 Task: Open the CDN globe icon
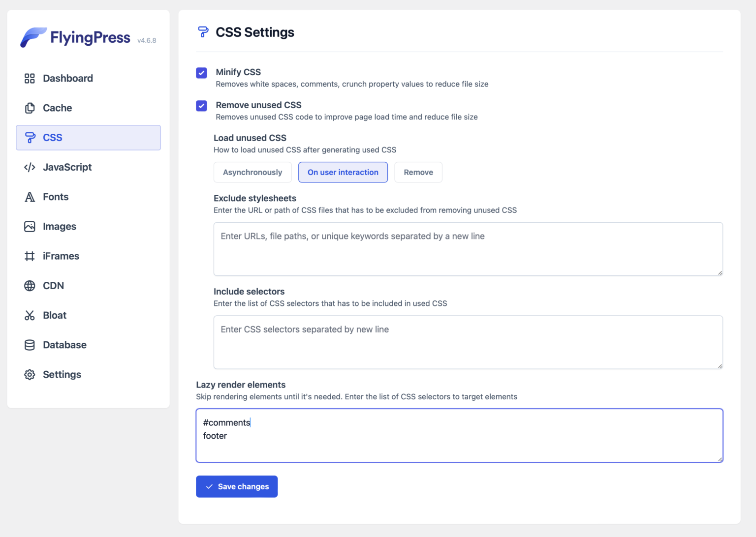coord(30,286)
